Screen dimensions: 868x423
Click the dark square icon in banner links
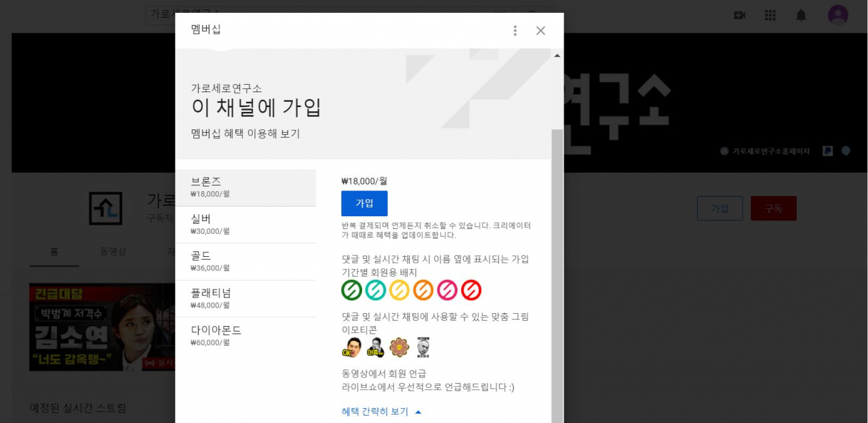(827, 151)
